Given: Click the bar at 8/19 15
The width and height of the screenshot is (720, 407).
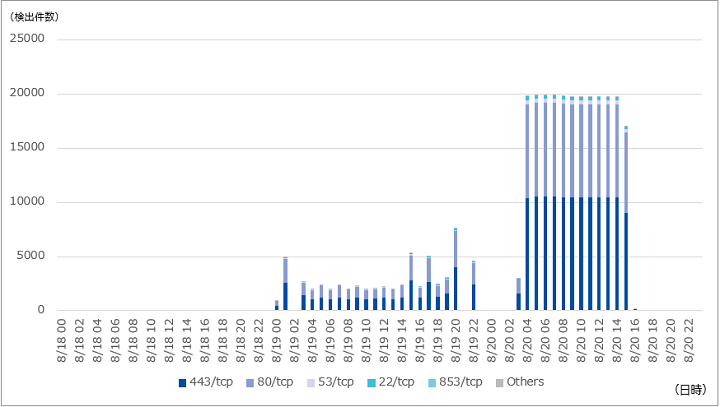Looking at the screenshot, I should 411,281.
